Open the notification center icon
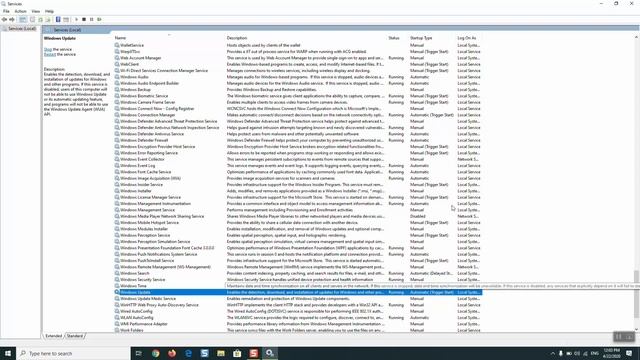 629,353
